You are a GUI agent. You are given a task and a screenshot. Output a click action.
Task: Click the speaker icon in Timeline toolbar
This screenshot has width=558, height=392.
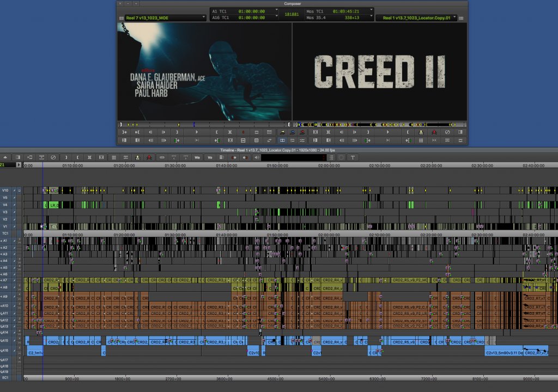pos(257,157)
